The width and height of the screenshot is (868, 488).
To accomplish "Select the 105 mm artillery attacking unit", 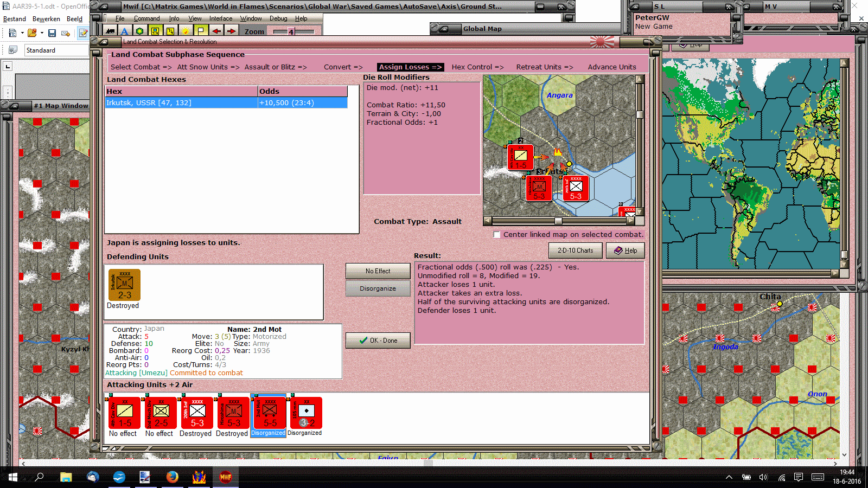I will (306, 413).
